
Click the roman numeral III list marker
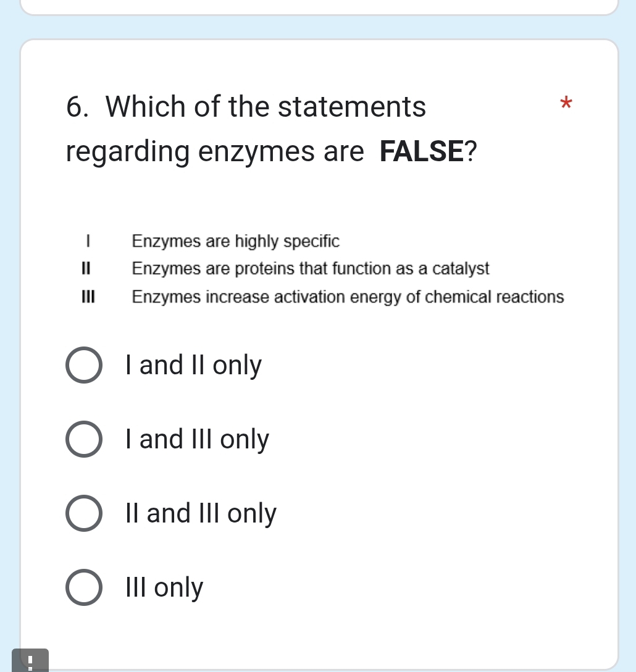pyautogui.click(x=89, y=297)
